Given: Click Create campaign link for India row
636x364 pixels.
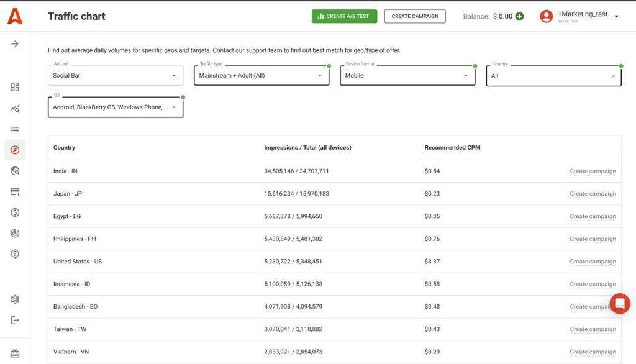Looking at the screenshot, I should tap(593, 171).
